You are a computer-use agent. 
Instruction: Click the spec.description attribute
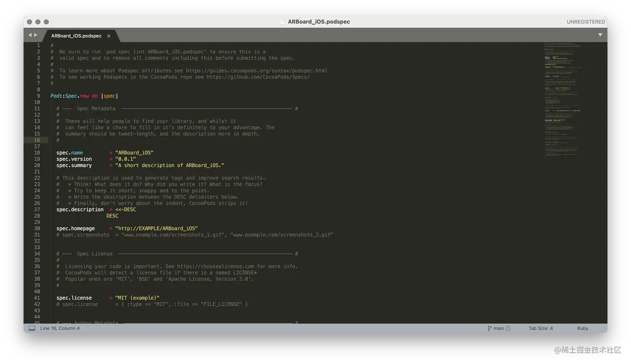[80, 210]
